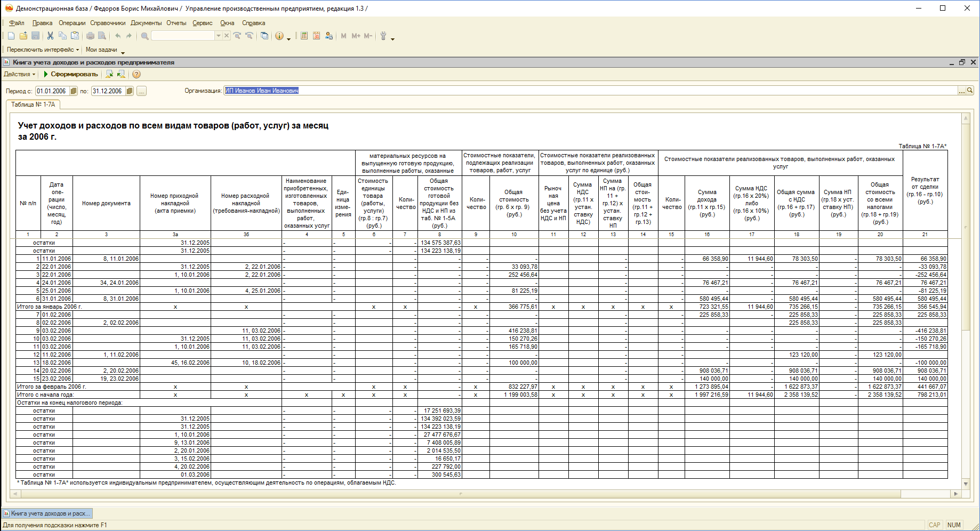Image resolution: width=980 pixels, height=531 pixels.
Task: Click the restore report settings icon
Action: [x=121, y=74]
